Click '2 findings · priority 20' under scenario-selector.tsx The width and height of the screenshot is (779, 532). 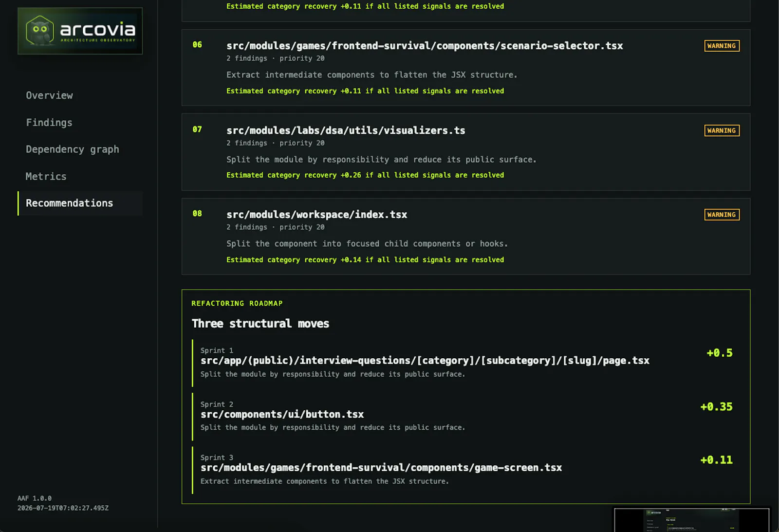point(276,58)
